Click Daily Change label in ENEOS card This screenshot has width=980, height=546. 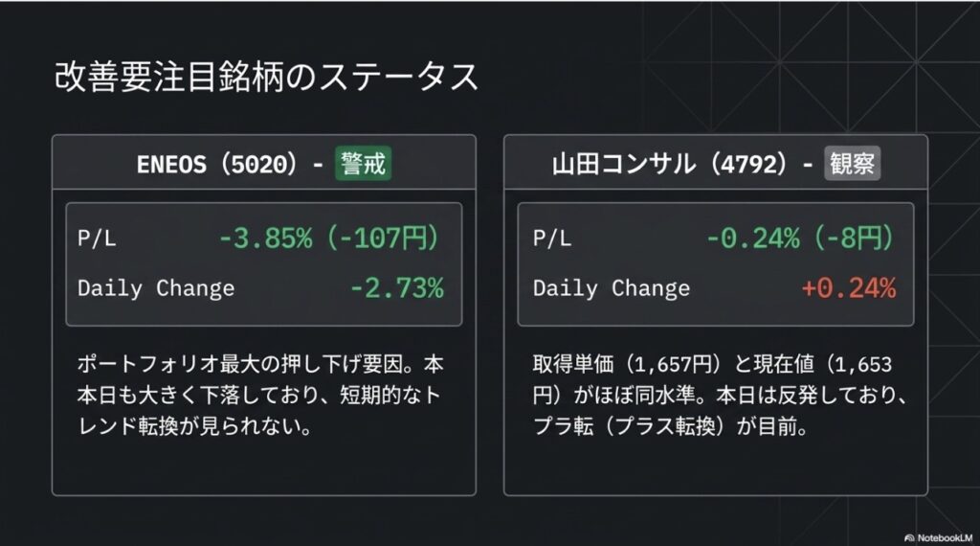click(156, 288)
